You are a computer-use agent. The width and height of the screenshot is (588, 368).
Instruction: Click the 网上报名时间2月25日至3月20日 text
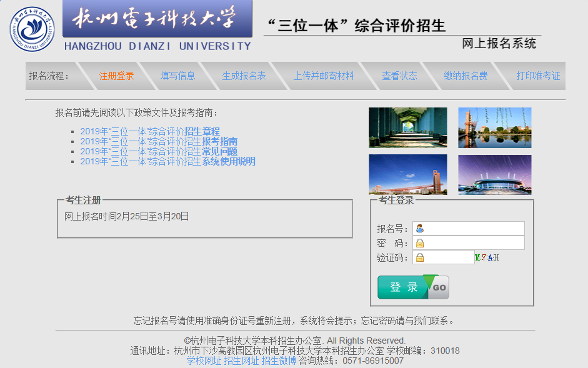[x=126, y=216]
